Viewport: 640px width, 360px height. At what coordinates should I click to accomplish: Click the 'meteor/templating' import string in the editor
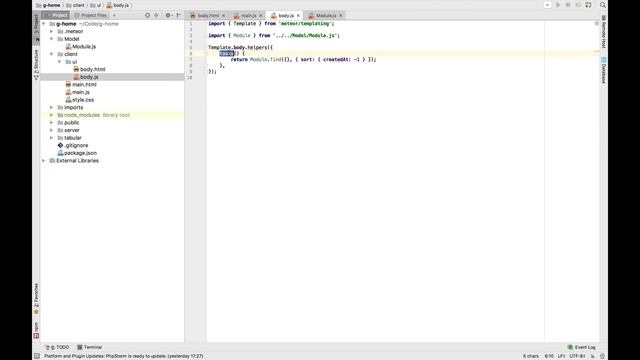click(x=305, y=24)
